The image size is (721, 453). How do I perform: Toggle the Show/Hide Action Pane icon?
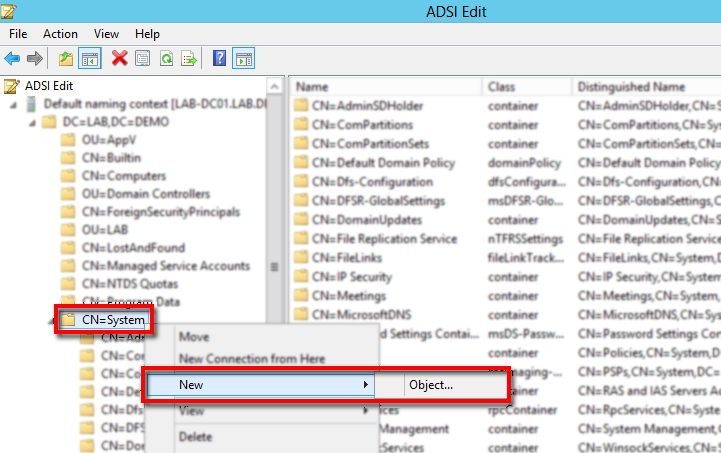tap(243, 59)
